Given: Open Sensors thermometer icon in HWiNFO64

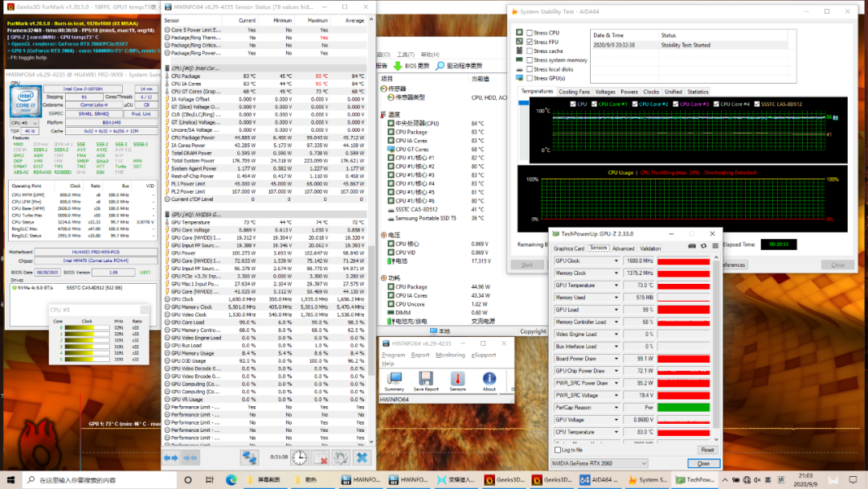Looking at the screenshot, I should [457, 380].
